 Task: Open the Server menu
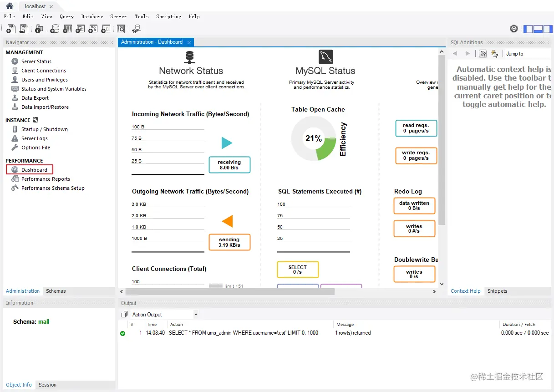tap(119, 16)
